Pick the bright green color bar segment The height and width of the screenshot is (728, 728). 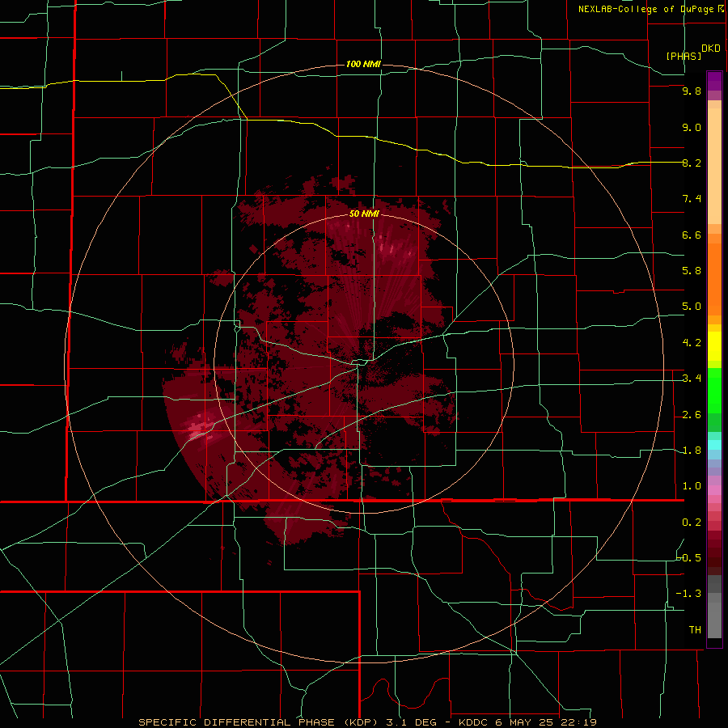714,390
